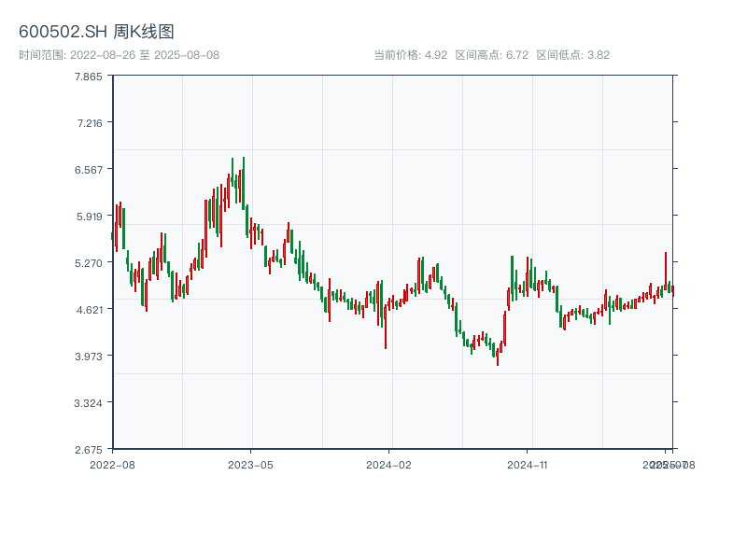Screen dimensions: 747x560
Task: Select the 4.621 y-axis price label
Action: click(x=89, y=310)
